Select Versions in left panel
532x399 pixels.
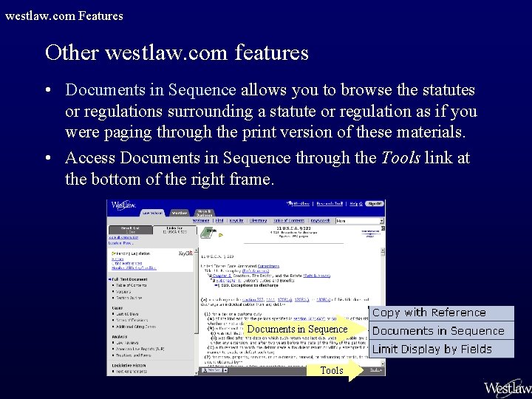pos(123,291)
